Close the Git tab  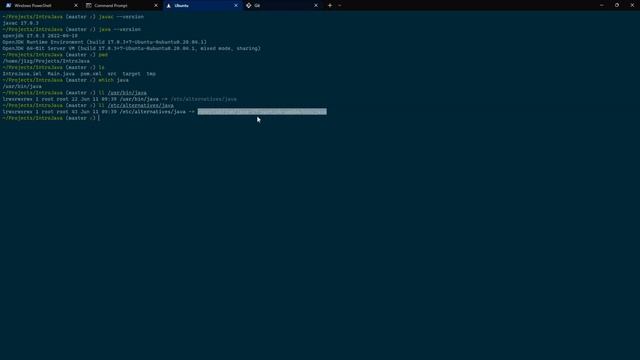point(316,6)
